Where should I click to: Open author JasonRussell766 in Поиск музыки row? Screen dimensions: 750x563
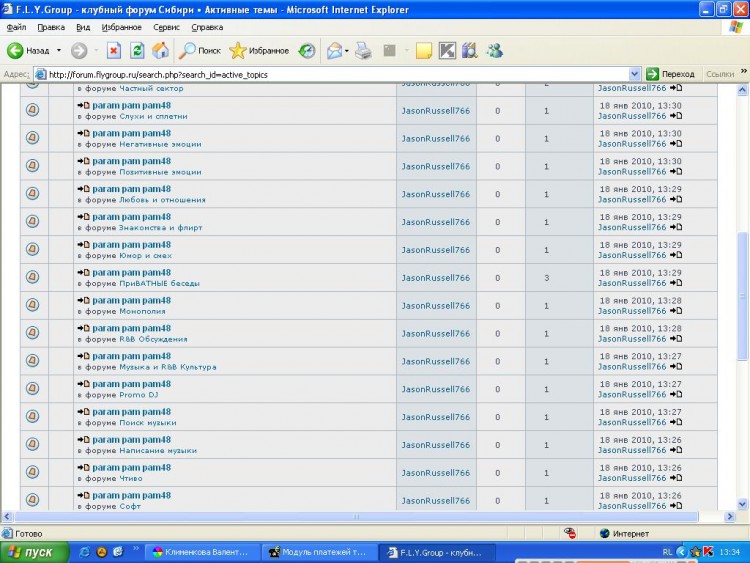point(436,417)
